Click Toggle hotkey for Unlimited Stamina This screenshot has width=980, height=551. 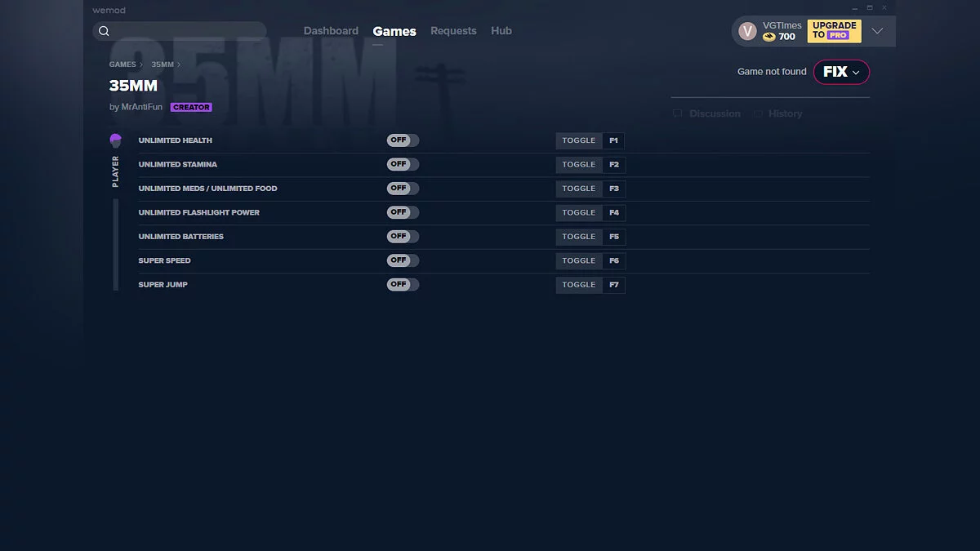579,164
